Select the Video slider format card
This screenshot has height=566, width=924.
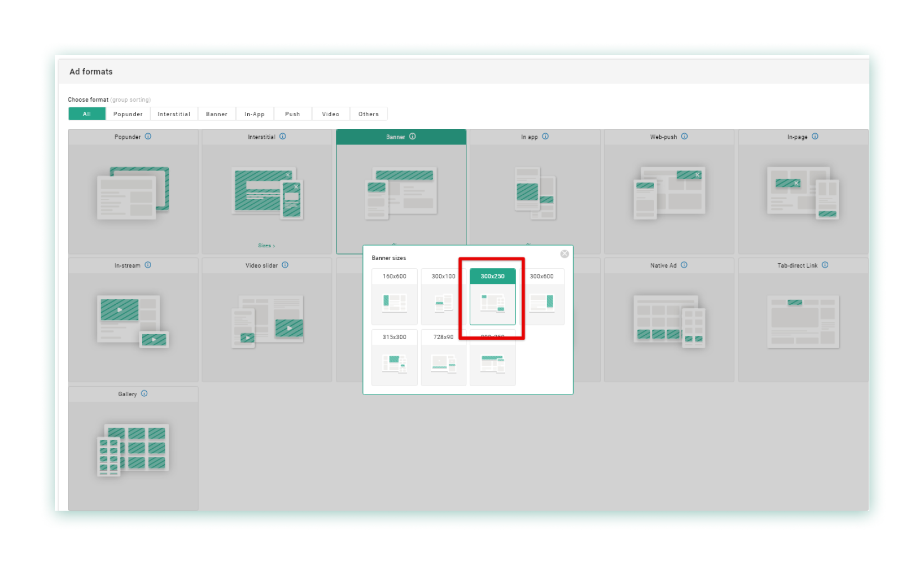(267, 321)
